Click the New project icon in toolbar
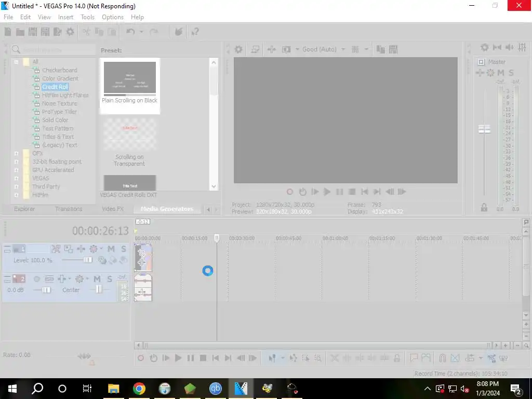 [7, 32]
